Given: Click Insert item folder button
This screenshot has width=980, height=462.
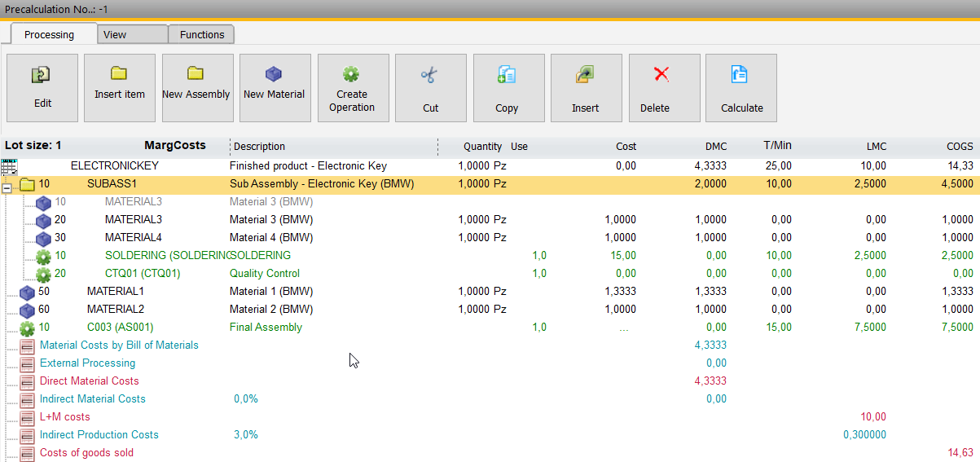Looking at the screenshot, I should tap(120, 88).
